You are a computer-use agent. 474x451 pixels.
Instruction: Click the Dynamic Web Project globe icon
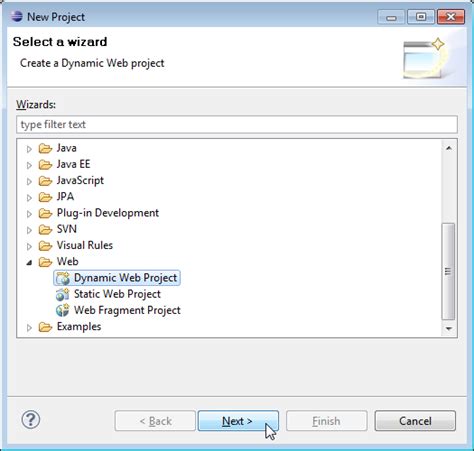click(x=63, y=278)
